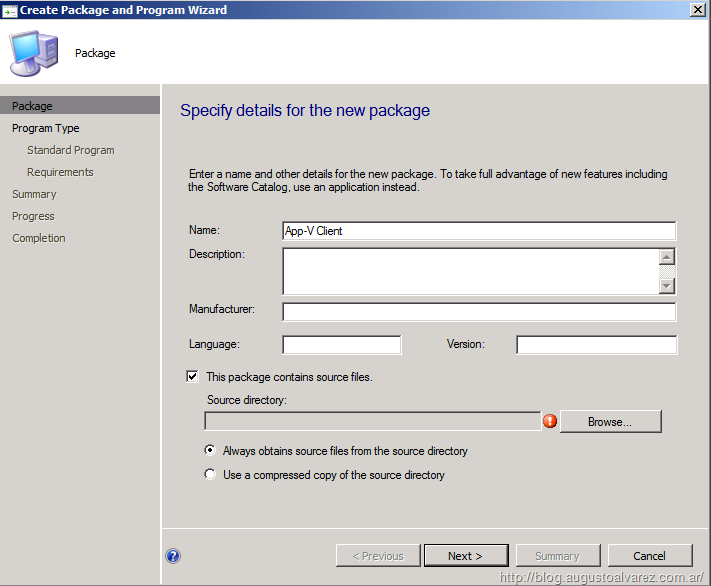Select Requirements step in the sidebar
The height and width of the screenshot is (586, 711).
60,172
